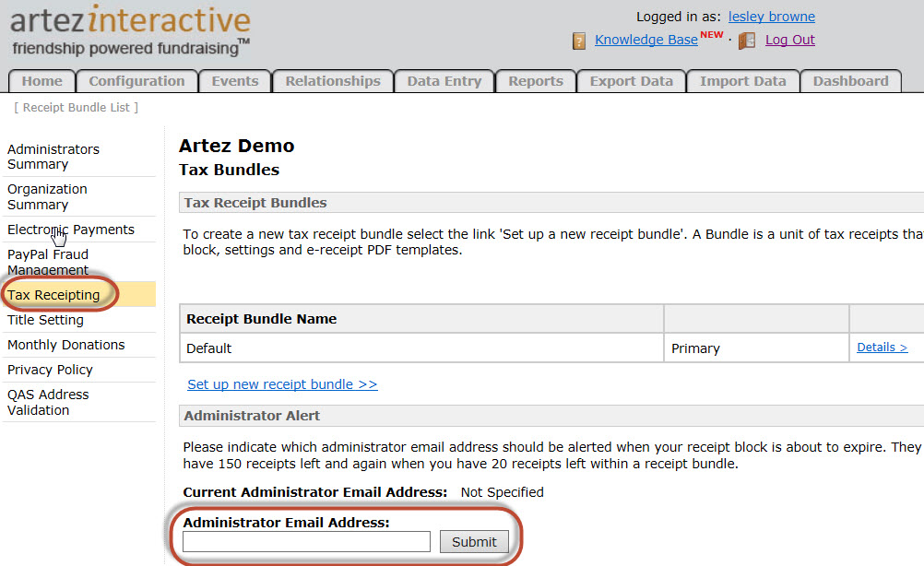The width and height of the screenshot is (924, 566).
Task: Open the lesley browne user link
Action: [771, 17]
